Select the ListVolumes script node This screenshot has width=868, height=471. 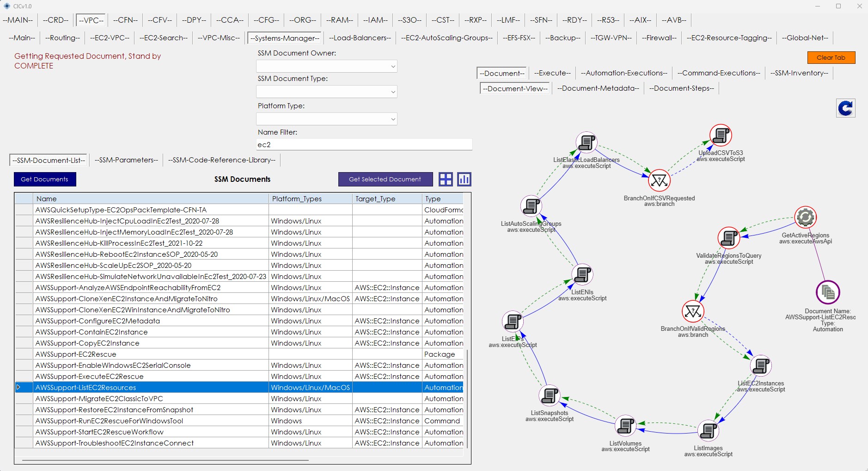coord(625,426)
